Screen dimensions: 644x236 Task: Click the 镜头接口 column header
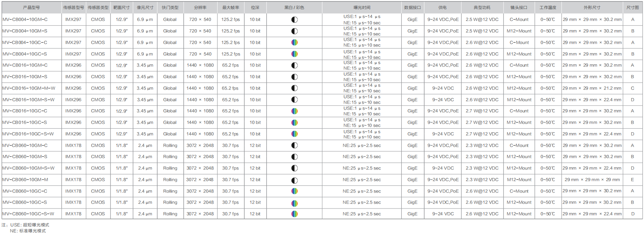tap(519, 7)
